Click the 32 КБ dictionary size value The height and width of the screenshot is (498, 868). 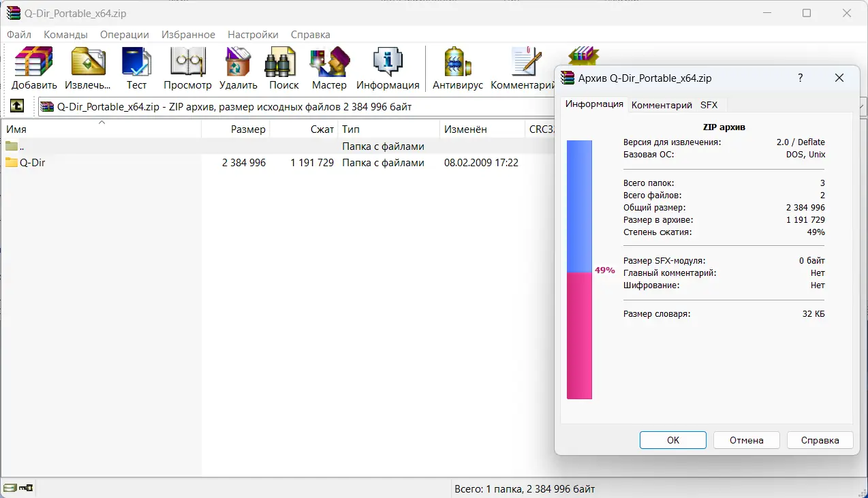[x=813, y=314]
